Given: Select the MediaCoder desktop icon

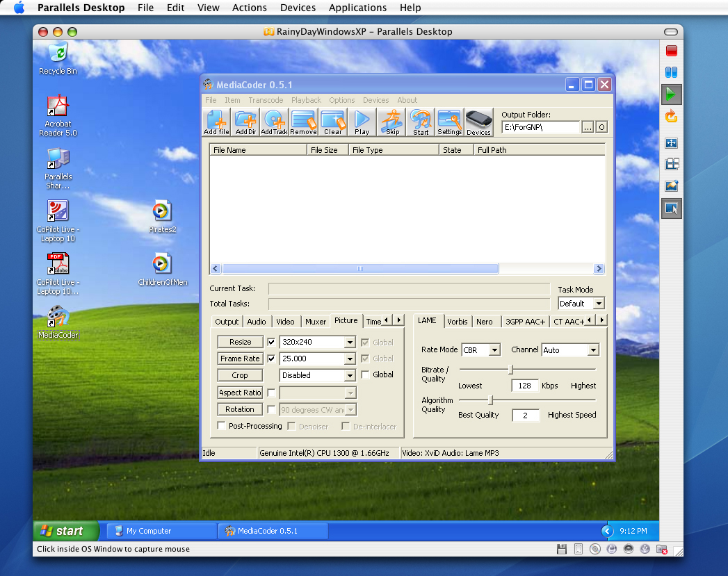Looking at the screenshot, I should pos(58,323).
